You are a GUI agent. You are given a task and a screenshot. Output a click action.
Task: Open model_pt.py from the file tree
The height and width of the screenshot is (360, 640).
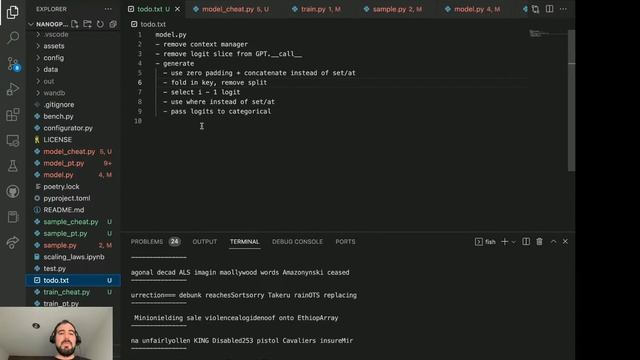pyautogui.click(x=73, y=163)
